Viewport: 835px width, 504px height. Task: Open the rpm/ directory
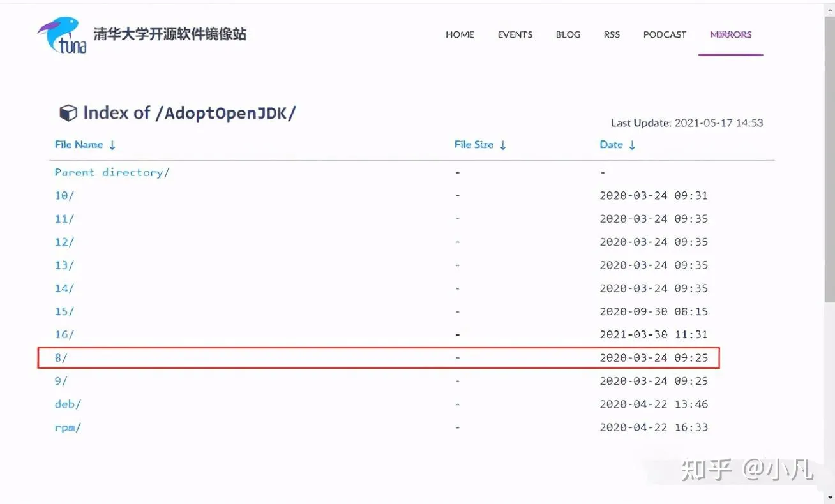click(68, 427)
